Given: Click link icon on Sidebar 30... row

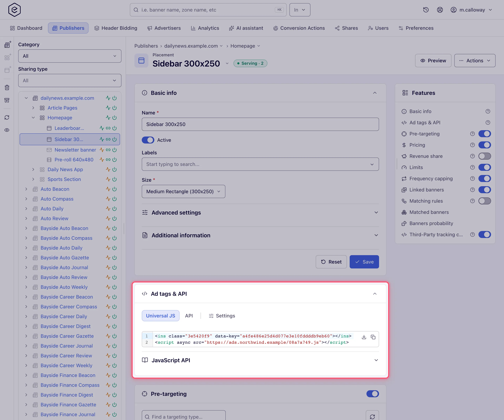Looking at the screenshot, I should 108,139.
